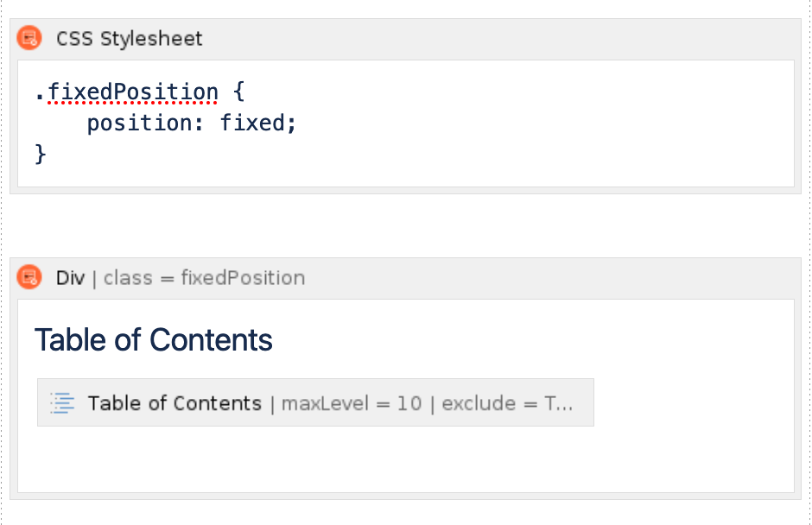Viewport: 812px width, 525px height.
Task: Click the Table of Contents macro icon
Action: point(62,402)
